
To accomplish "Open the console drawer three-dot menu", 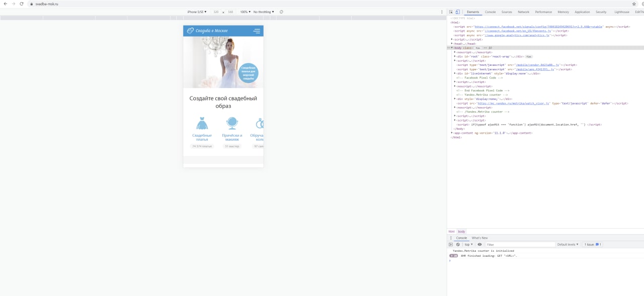I will (451, 238).
